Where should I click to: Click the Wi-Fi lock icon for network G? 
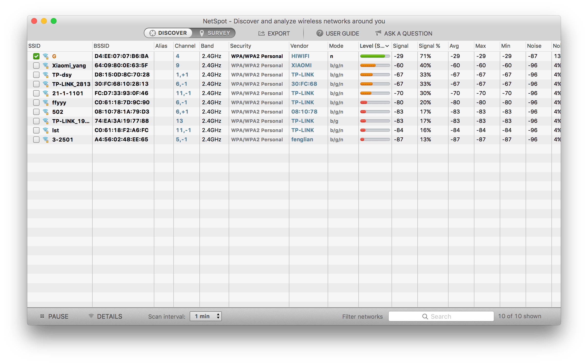(x=46, y=56)
